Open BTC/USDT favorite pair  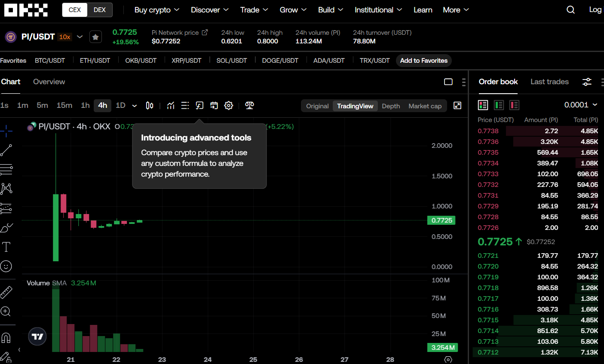click(x=50, y=61)
